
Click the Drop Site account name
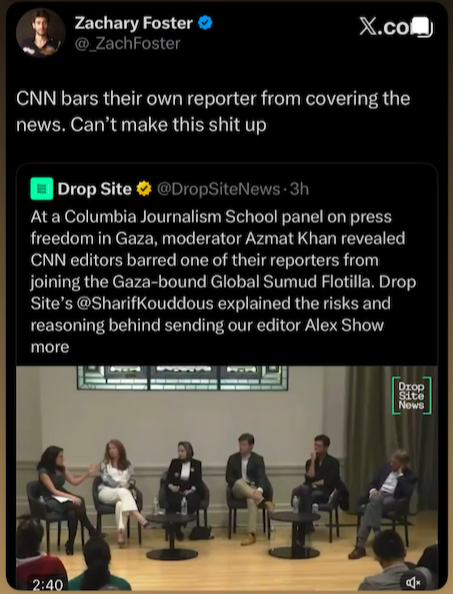coord(94,189)
